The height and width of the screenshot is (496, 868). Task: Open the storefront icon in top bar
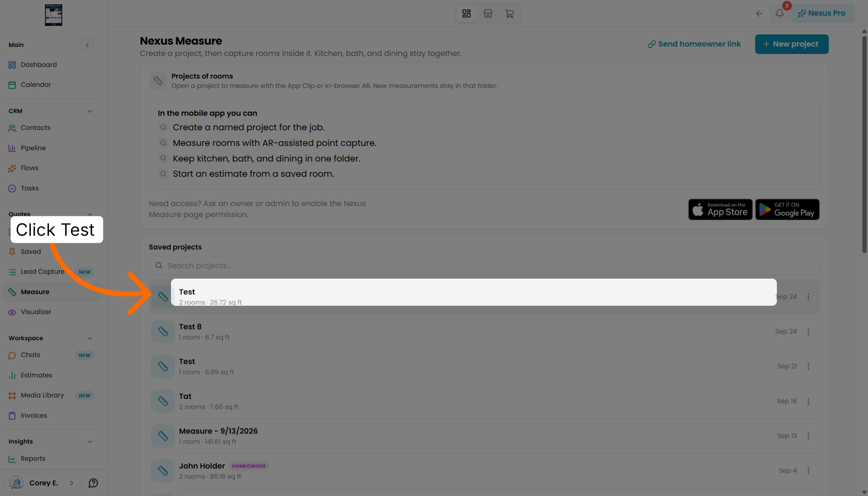488,14
